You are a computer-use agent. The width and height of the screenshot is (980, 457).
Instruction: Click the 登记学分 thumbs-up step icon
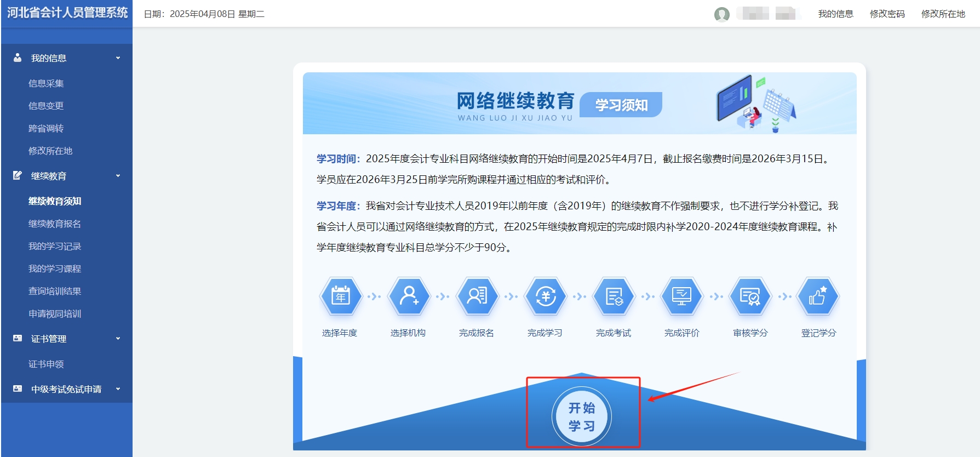pos(818,296)
